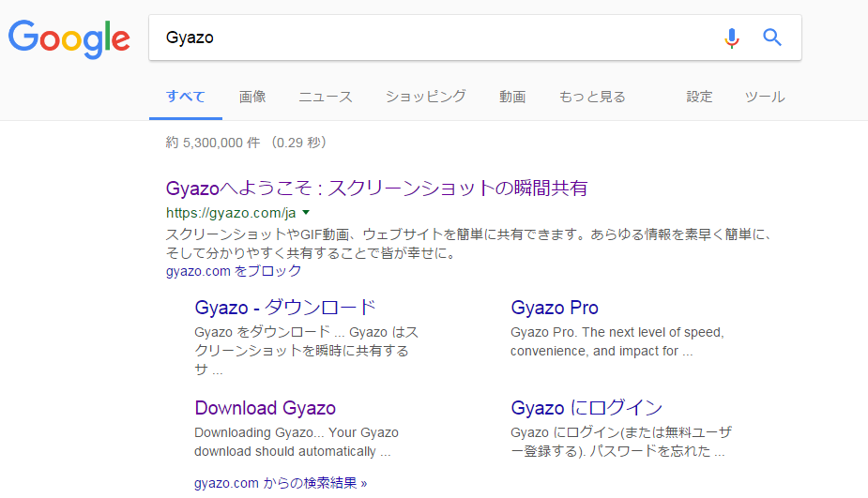Open Download Gyazo sitelink

[266, 408]
